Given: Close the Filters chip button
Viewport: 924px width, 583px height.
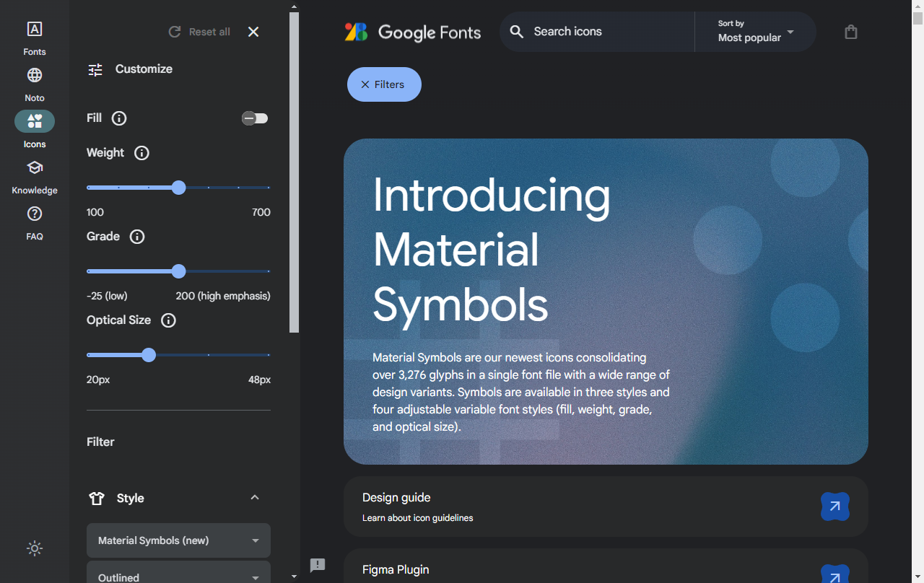Looking at the screenshot, I should click(384, 84).
